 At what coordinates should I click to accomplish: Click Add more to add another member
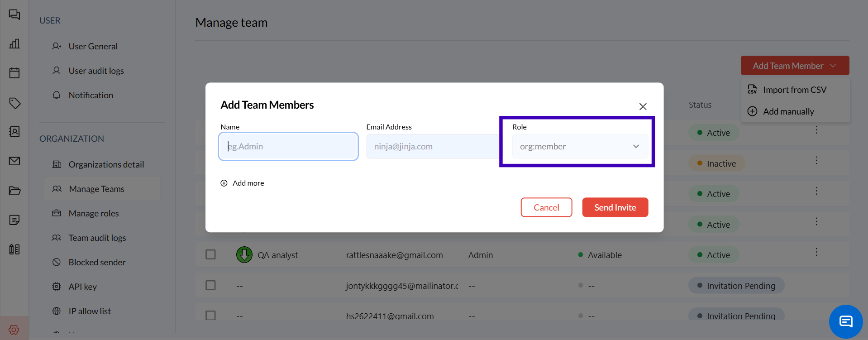tap(243, 183)
